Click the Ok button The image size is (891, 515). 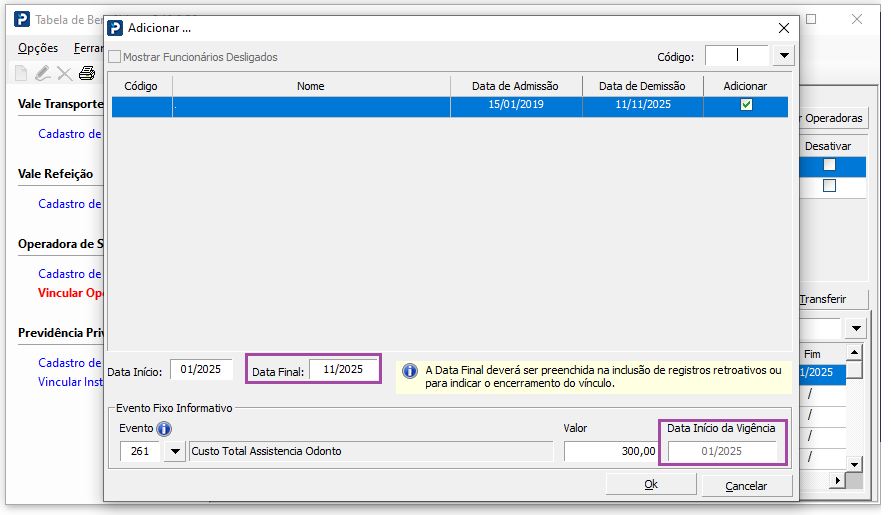[x=651, y=484]
